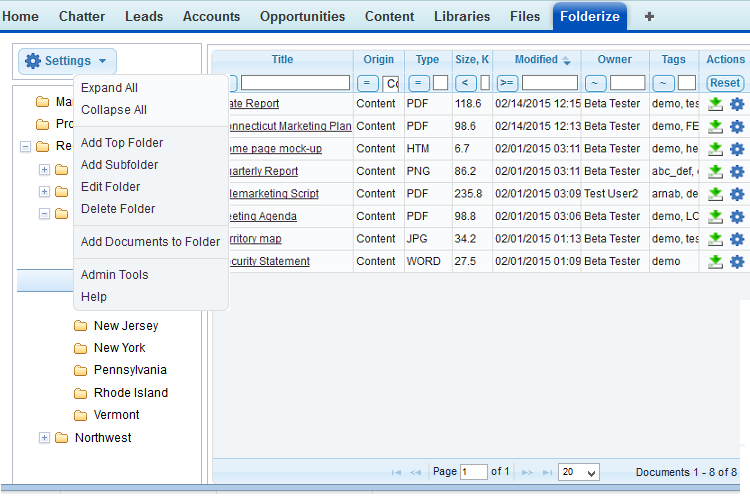The image size is (750, 500).
Task: Go to the last page arrow
Action: pos(547,472)
